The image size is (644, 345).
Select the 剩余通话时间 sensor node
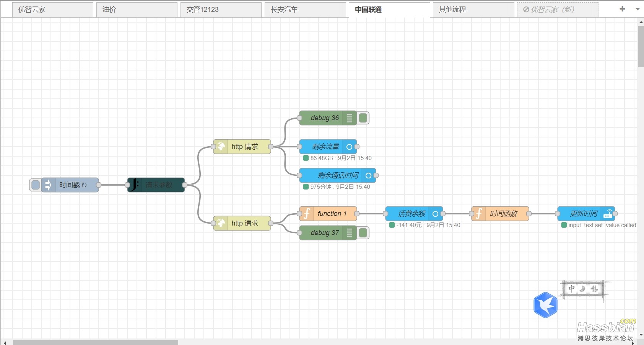point(338,175)
